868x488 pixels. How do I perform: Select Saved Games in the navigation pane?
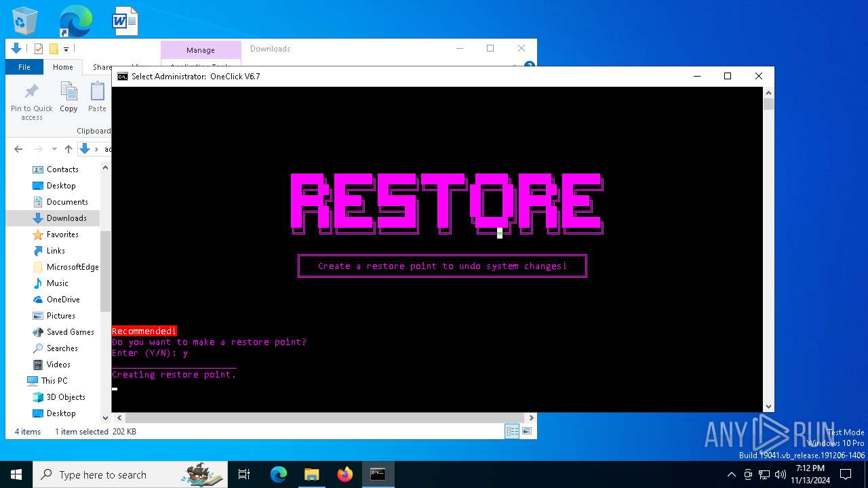70,332
